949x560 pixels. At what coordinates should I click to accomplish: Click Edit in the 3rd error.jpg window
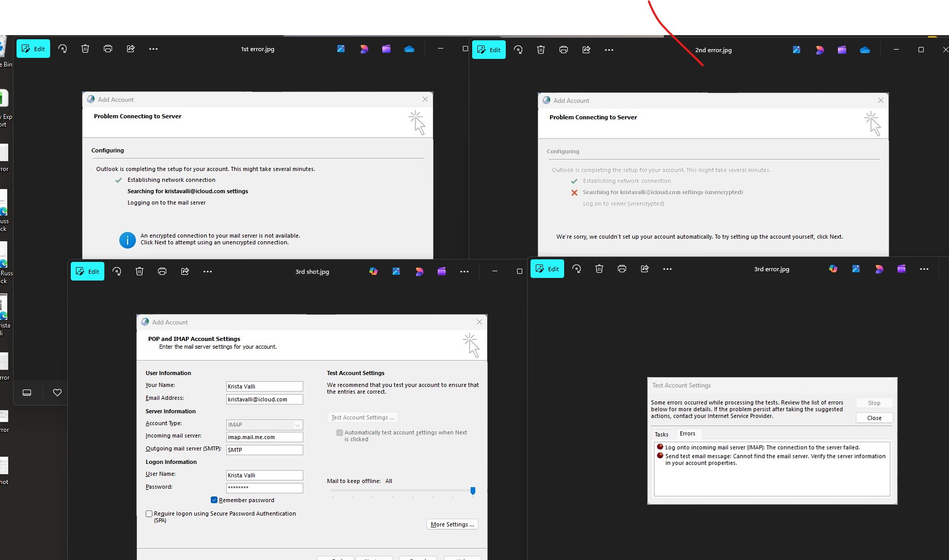click(x=547, y=269)
